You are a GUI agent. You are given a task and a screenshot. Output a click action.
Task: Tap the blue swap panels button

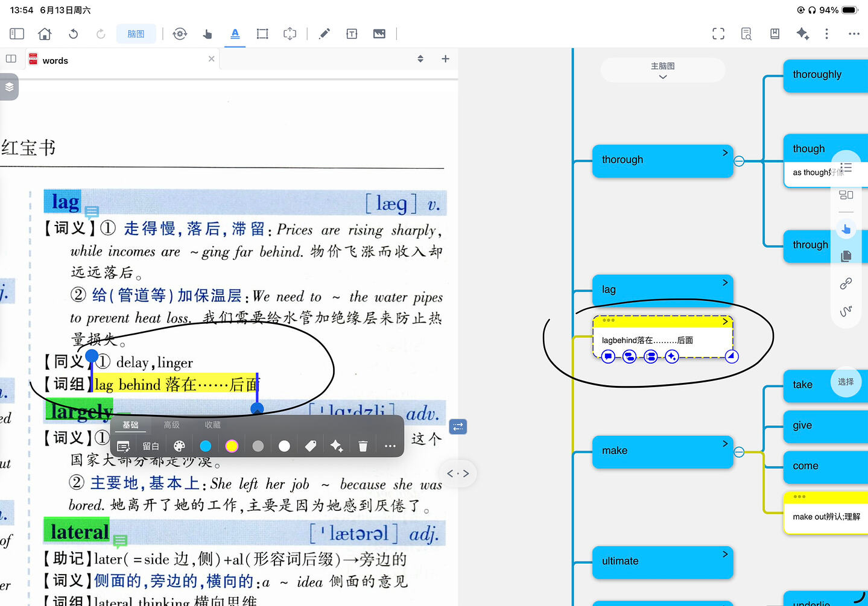[x=458, y=427]
